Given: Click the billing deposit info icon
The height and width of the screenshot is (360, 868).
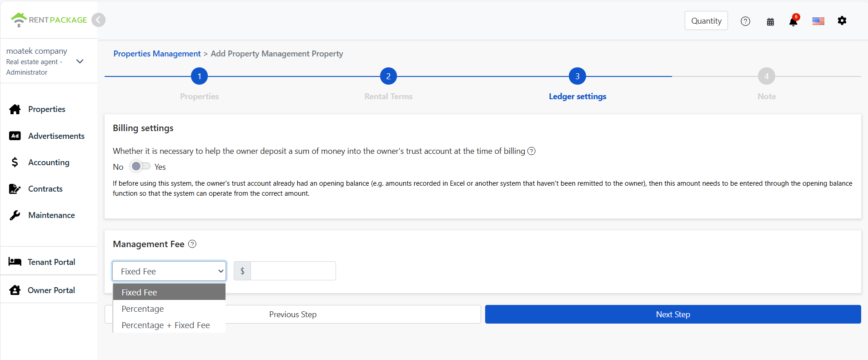Looking at the screenshot, I should click(531, 151).
